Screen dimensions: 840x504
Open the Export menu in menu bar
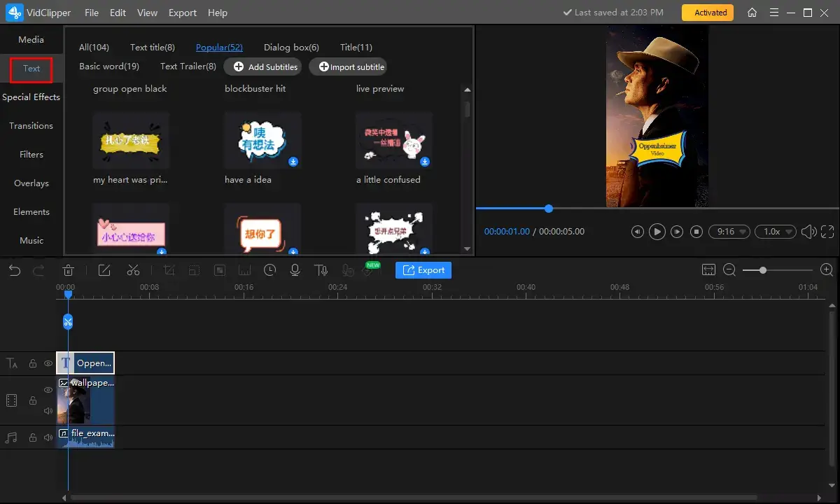click(x=182, y=13)
